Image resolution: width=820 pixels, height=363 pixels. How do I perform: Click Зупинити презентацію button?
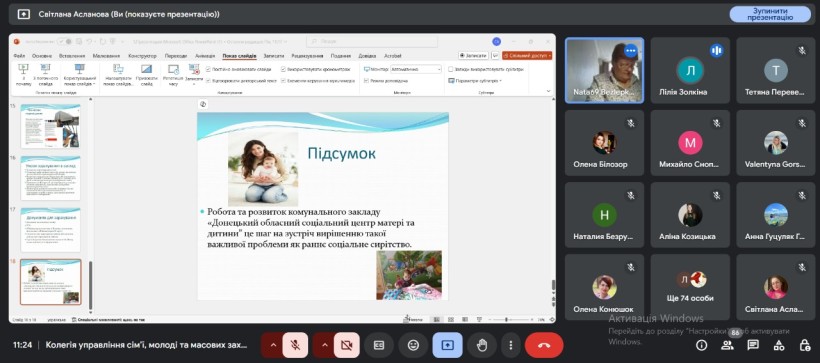point(770,14)
